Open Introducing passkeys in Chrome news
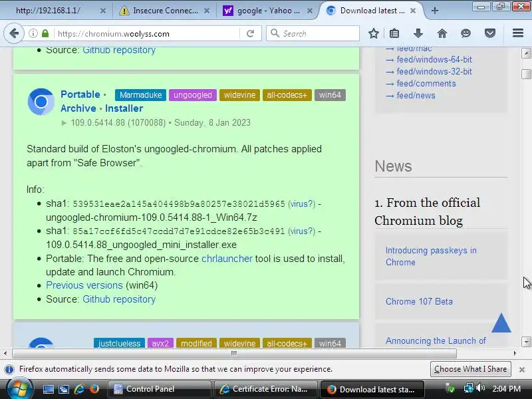The image size is (532, 399). 431,256
